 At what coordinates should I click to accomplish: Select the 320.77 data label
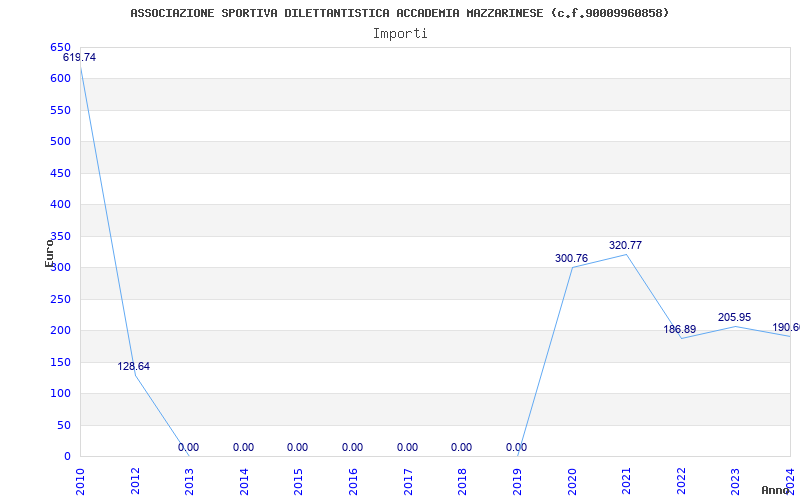pos(626,245)
